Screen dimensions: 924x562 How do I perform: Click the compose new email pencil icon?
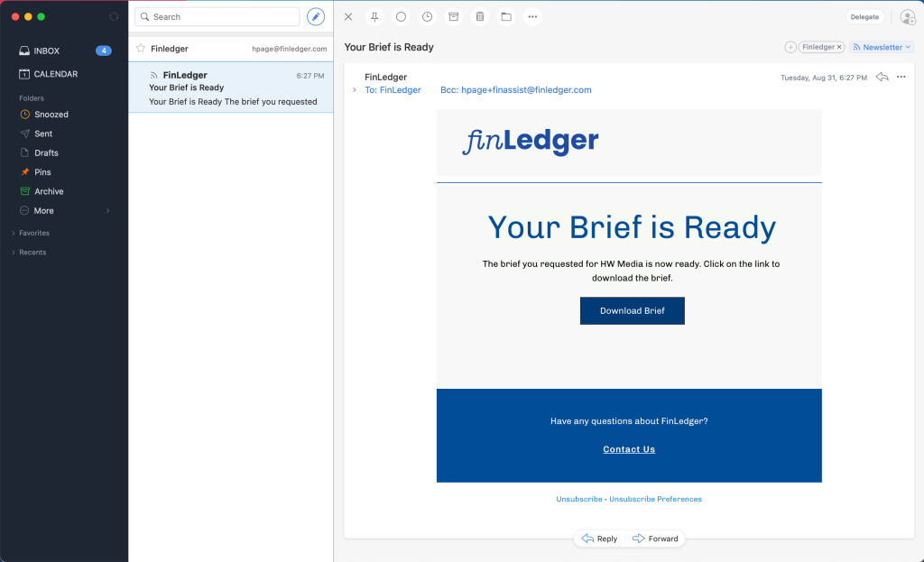coord(316,16)
